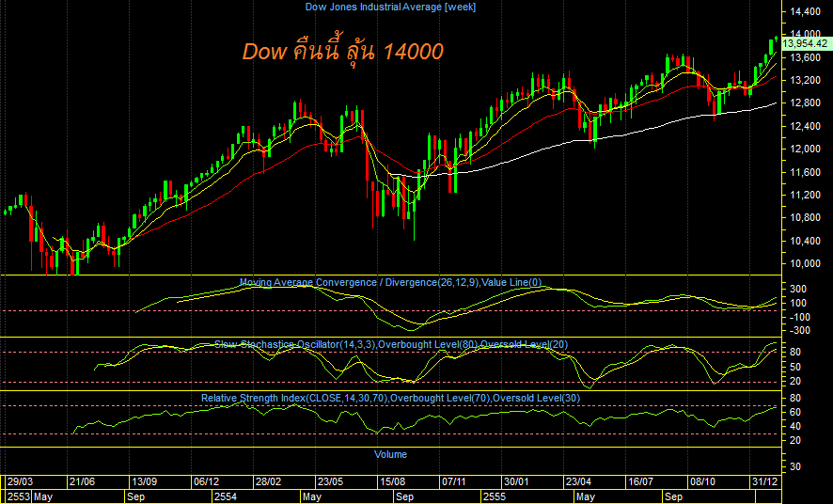Viewport: 833px width, 504px height.
Task: Click the 07/11 date on time axis
Action: point(454,481)
